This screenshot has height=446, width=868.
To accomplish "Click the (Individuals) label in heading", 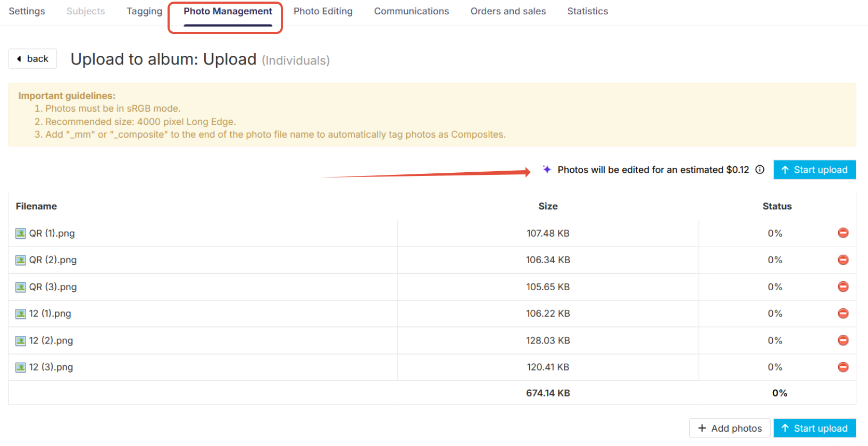I will (296, 61).
